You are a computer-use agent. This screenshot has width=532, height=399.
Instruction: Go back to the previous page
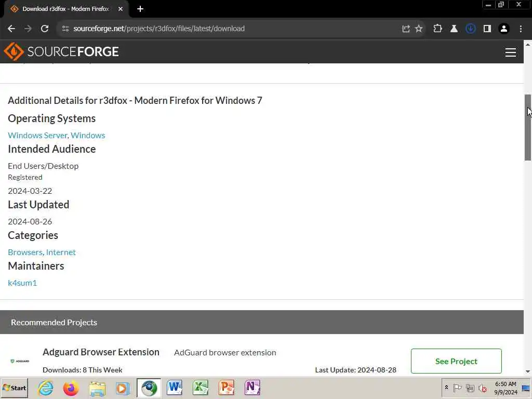coord(11,29)
